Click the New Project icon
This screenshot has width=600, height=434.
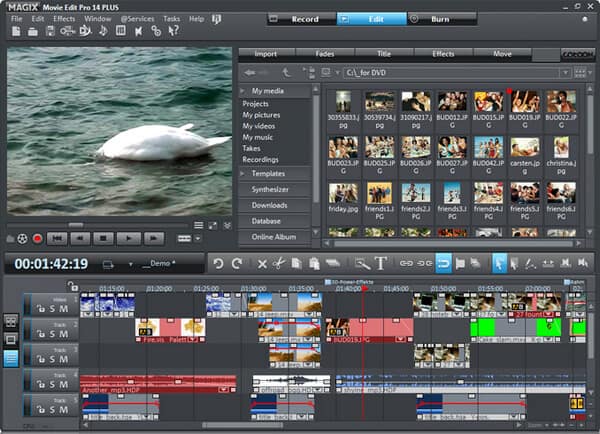(x=16, y=31)
